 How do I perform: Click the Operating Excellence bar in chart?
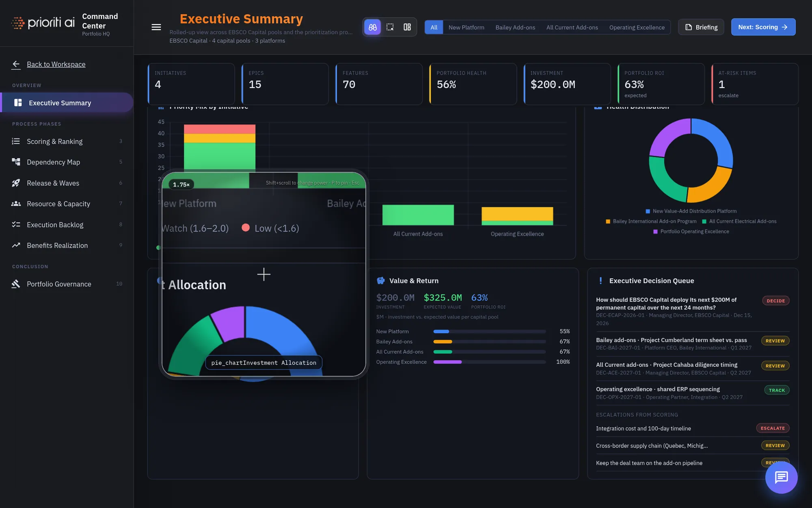click(x=517, y=216)
